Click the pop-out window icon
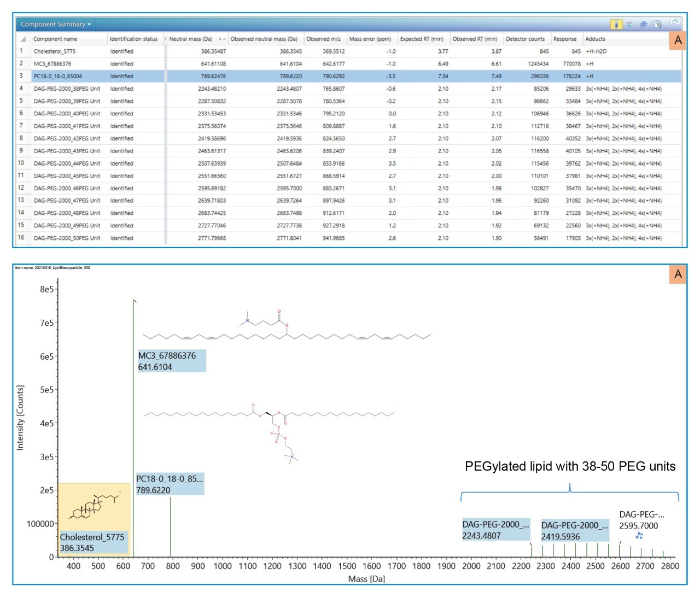The image size is (700, 598). point(674,22)
